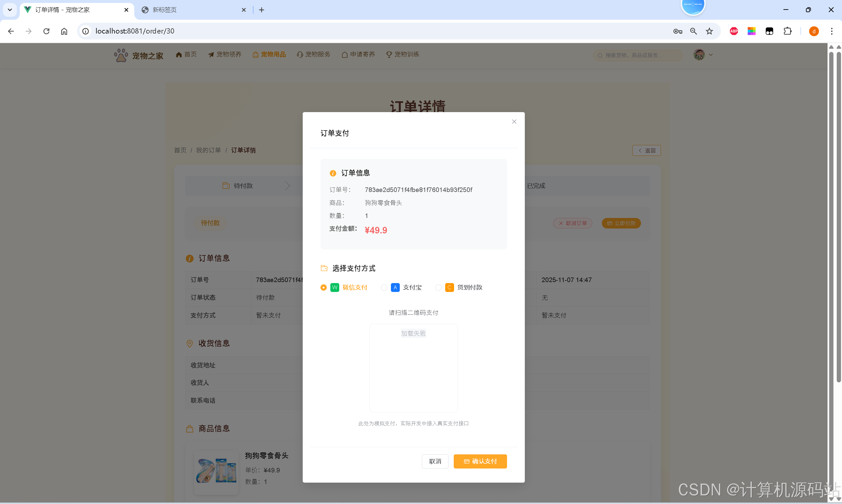Click the ¥49.9 payment amount
This screenshot has width=842, height=504.
(376, 230)
